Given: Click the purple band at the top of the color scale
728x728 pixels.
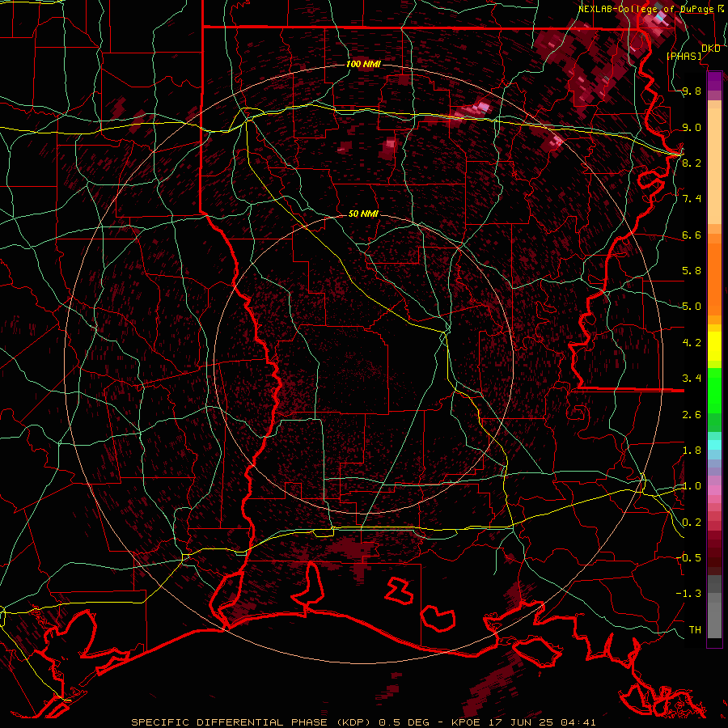Looking at the screenshot, I should click(x=714, y=81).
